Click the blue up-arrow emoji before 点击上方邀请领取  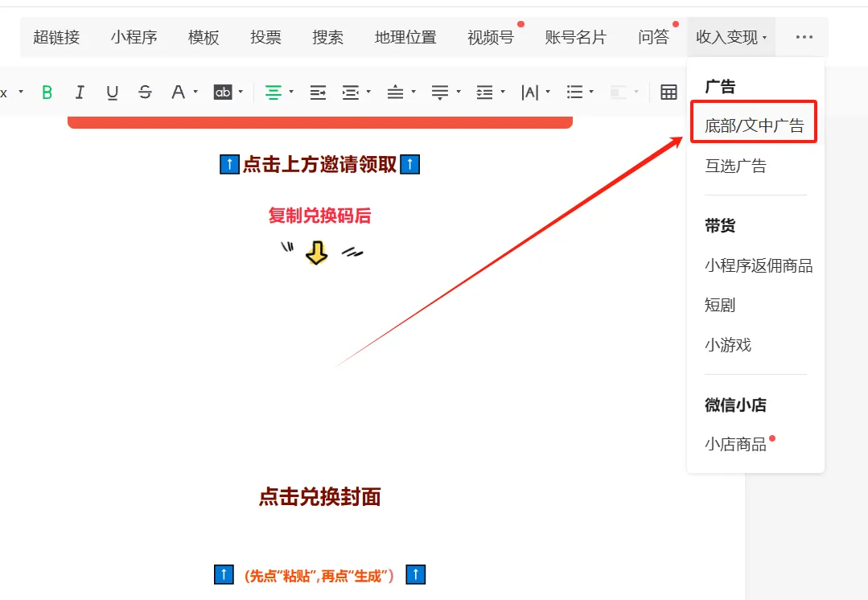(x=229, y=164)
